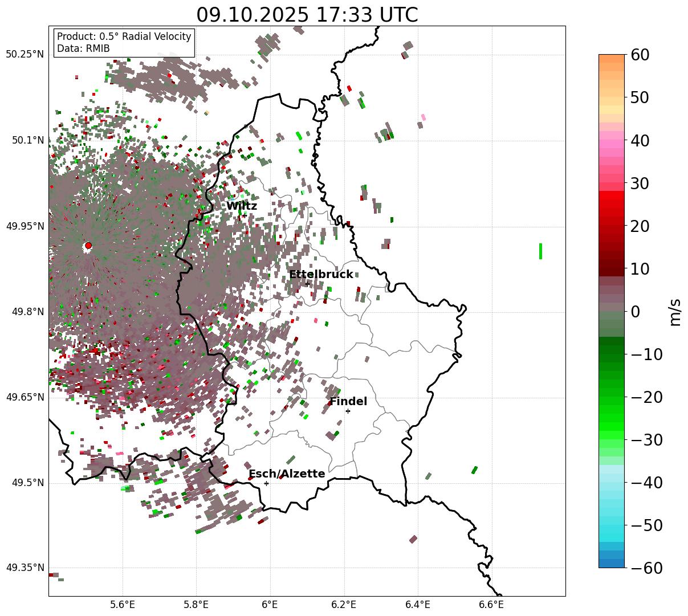Pick the cyan colorbar band near −50
688x616 pixels.
[x=612, y=525]
